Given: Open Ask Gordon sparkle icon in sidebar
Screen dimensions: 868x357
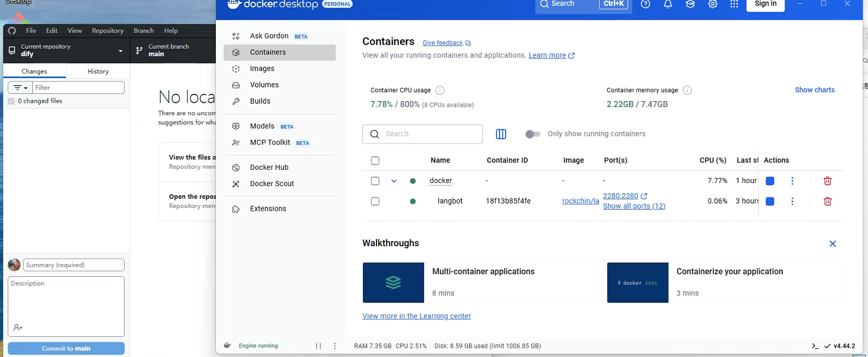Looking at the screenshot, I should tap(236, 36).
